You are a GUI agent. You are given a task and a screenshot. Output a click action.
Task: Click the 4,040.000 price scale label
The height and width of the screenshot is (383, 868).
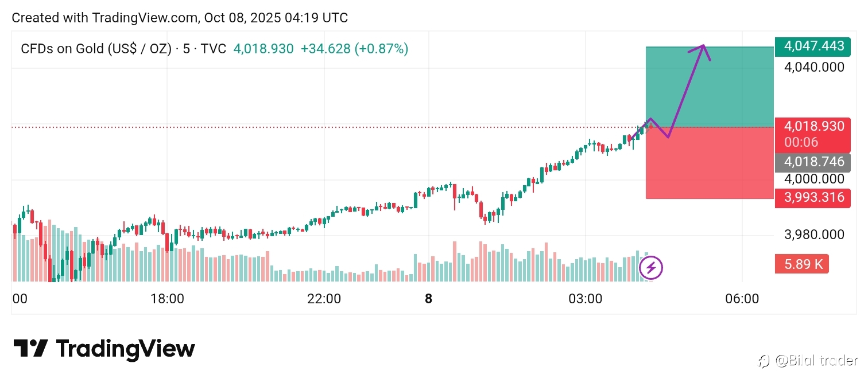(x=814, y=68)
